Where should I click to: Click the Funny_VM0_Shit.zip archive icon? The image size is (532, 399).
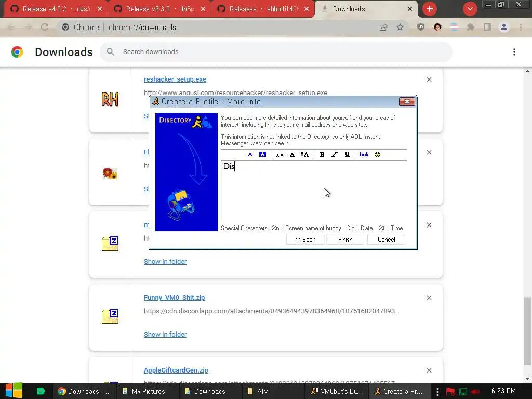[110, 316]
